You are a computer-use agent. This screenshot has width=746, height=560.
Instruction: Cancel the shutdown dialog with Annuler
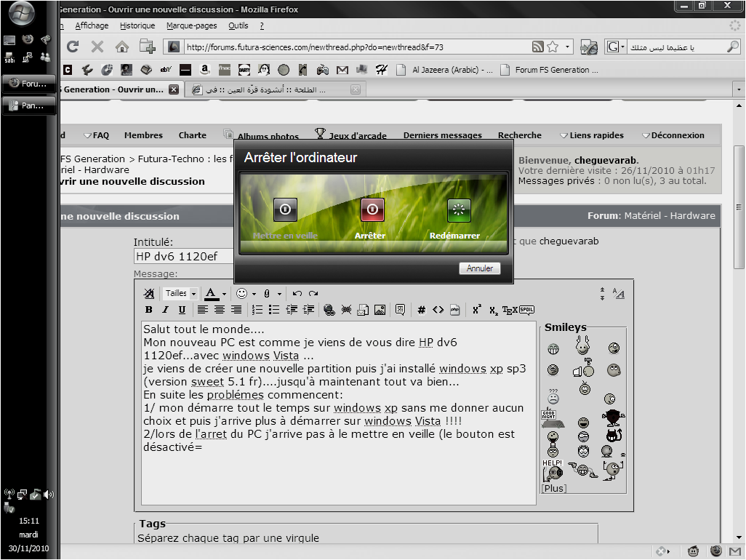[480, 268]
